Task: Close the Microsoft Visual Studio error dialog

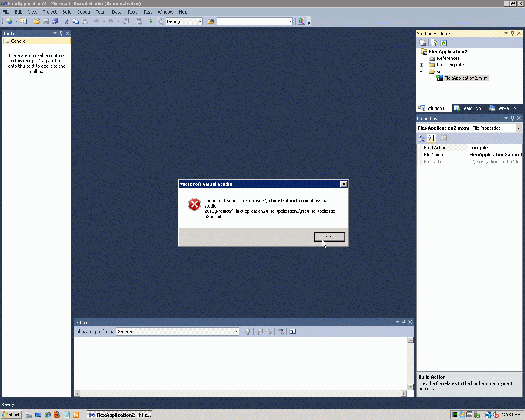Action: [344, 184]
